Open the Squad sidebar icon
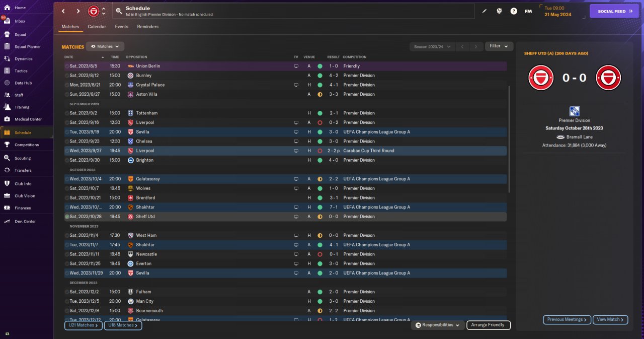Viewport: 644px width, 339px height. pos(7,35)
